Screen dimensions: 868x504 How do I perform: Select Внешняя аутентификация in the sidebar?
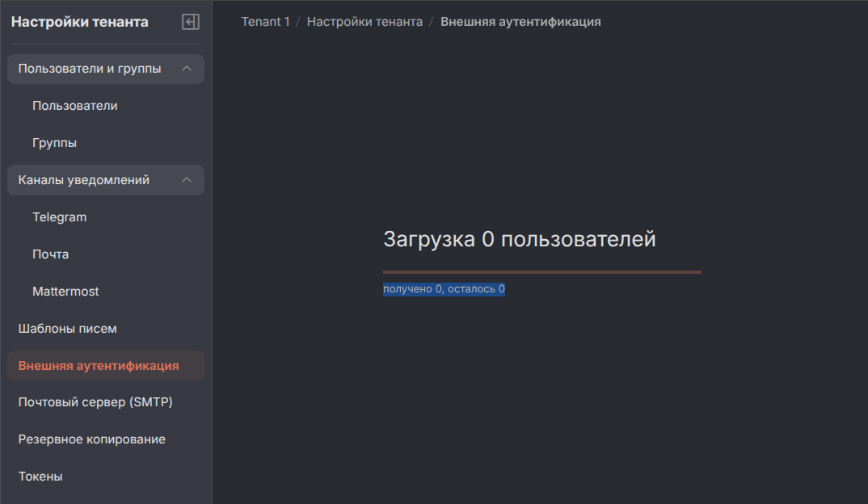click(x=99, y=366)
